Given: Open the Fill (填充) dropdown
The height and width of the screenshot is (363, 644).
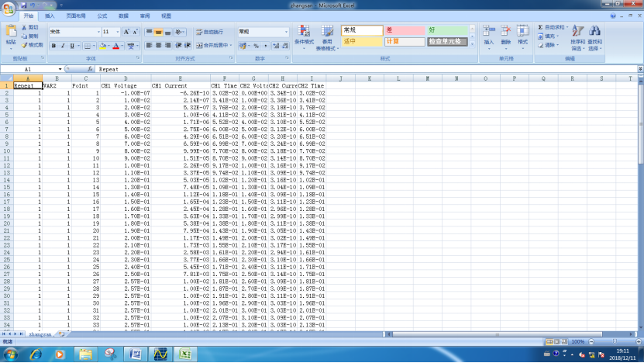Looking at the screenshot, I should pos(548,36).
